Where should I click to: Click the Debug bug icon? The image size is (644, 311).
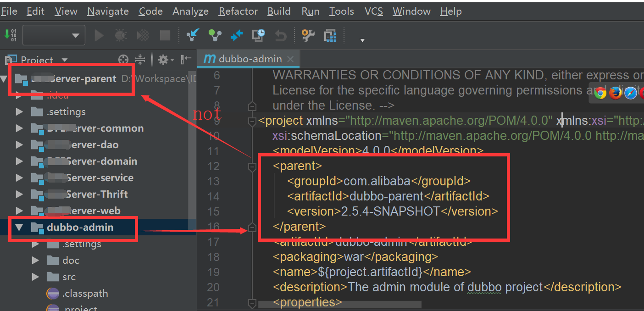pyautogui.click(x=121, y=35)
